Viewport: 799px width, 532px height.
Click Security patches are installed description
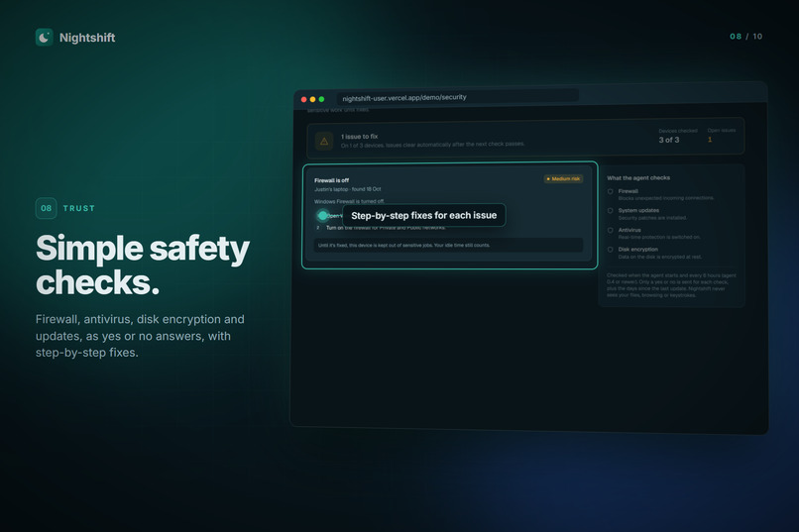[652, 218]
